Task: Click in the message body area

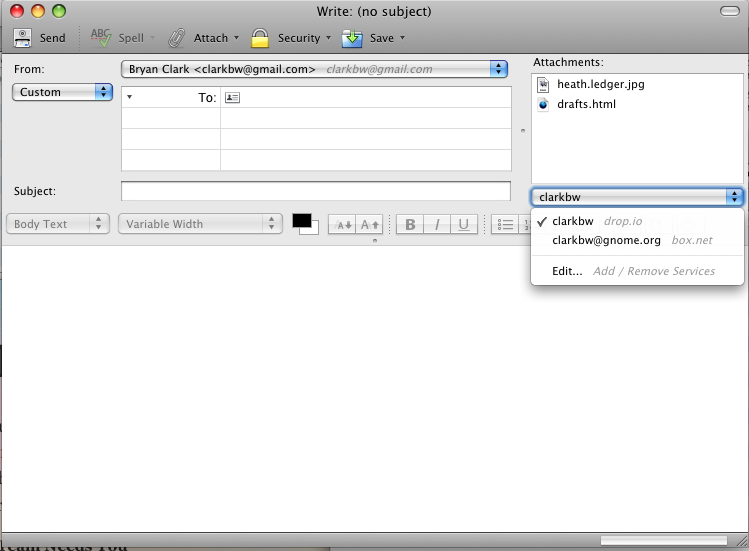Action: 374,389
